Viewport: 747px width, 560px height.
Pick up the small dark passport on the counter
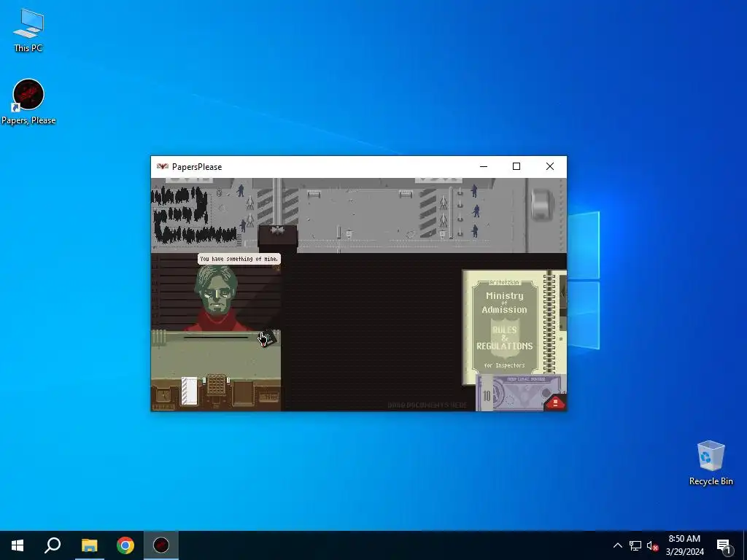tap(267, 338)
